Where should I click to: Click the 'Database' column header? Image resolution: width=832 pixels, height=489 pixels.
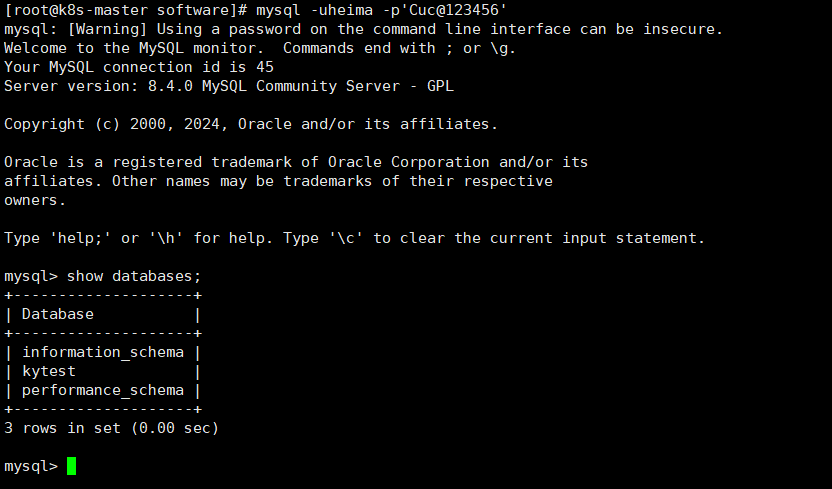[x=58, y=314]
